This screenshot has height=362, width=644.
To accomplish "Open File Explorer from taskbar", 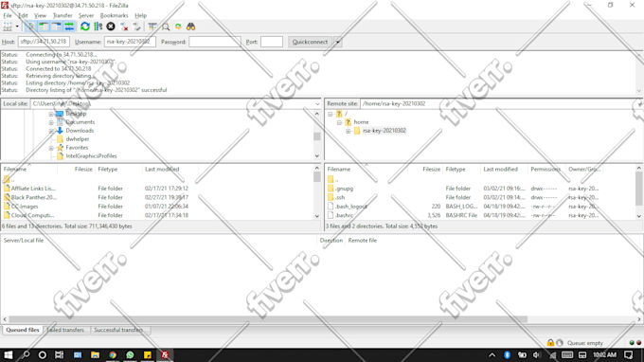I will click(x=95, y=355).
